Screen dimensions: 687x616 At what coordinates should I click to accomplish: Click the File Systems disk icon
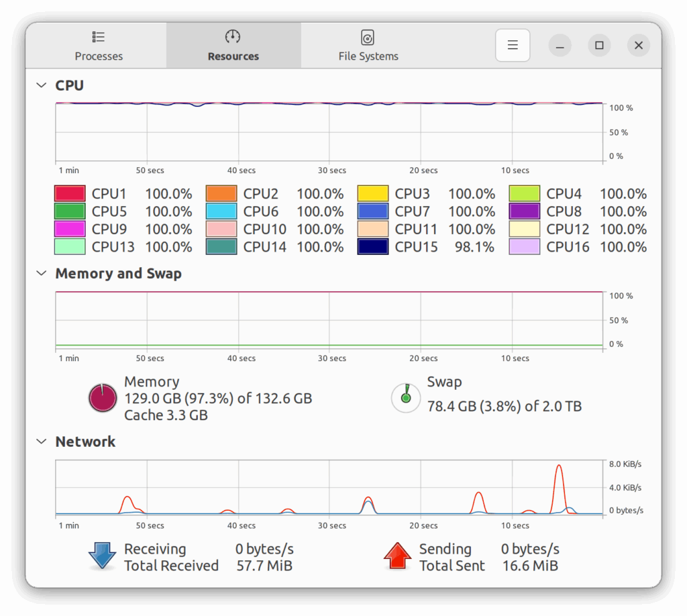point(368,37)
